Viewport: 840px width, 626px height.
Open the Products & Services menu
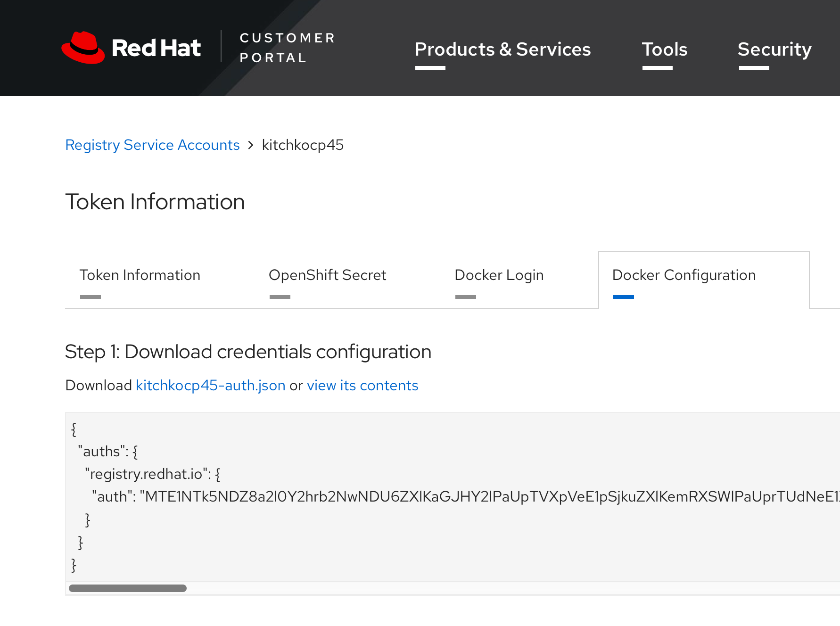(x=502, y=49)
